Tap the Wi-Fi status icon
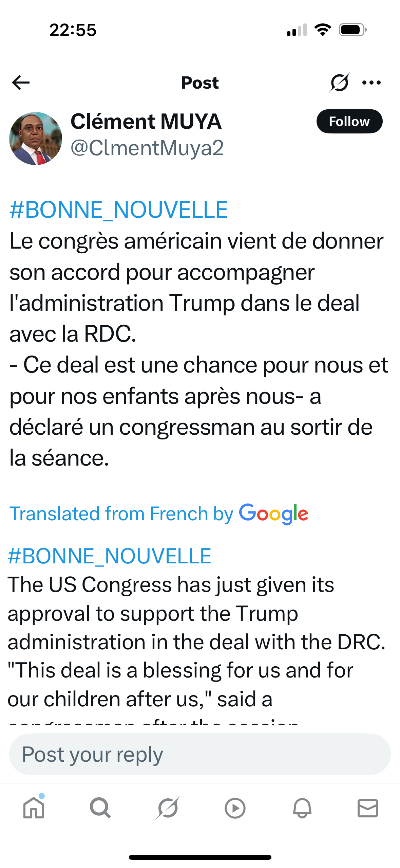The width and height of the screenshot is (400, 868). 323,30
